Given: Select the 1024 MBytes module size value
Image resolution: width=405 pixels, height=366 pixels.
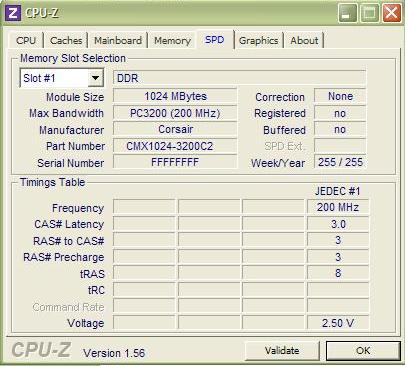Looking at the screenshot, I should click(x=175, y=96).
